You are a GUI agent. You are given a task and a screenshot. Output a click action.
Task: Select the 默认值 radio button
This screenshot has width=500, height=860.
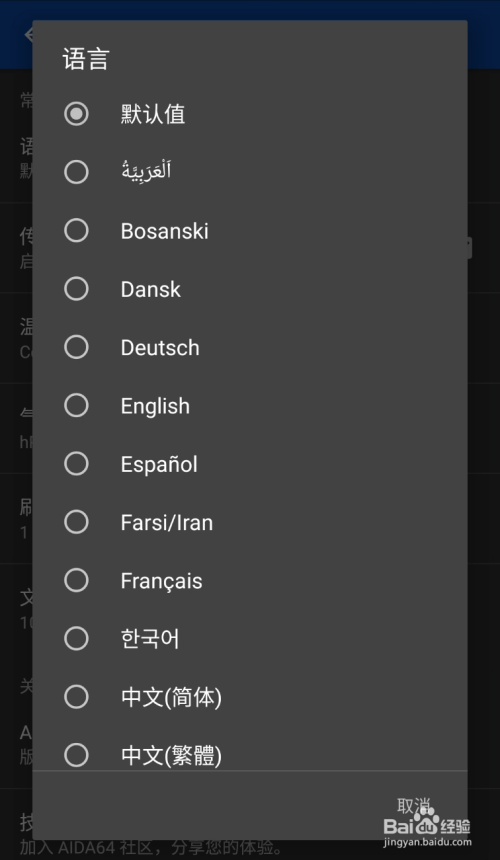pyautogui.click(x=76, y=114)
